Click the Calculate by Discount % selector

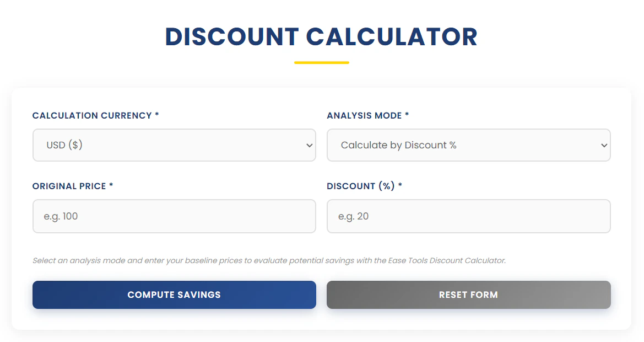(468, 145)
